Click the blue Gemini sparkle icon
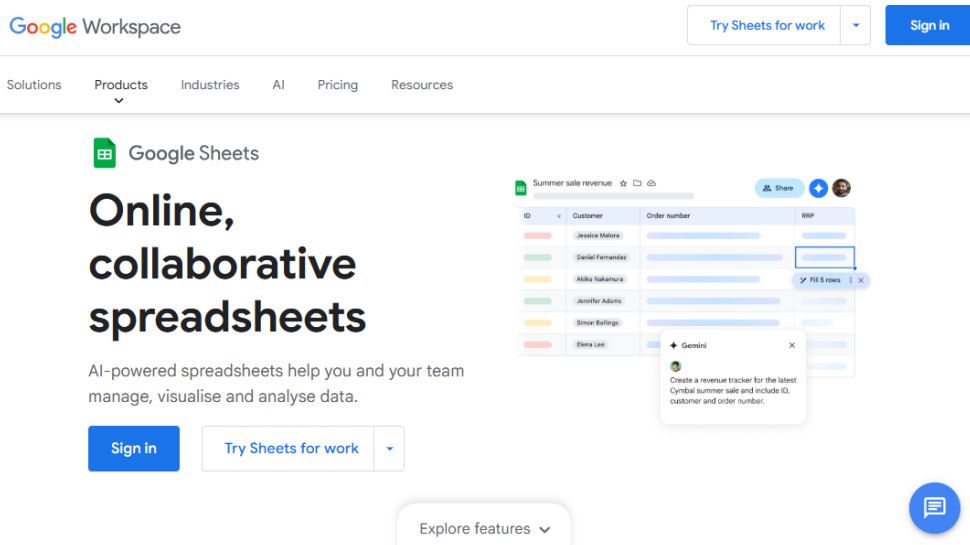The height and width of the screenshot is (545, 970). [818, 188]
